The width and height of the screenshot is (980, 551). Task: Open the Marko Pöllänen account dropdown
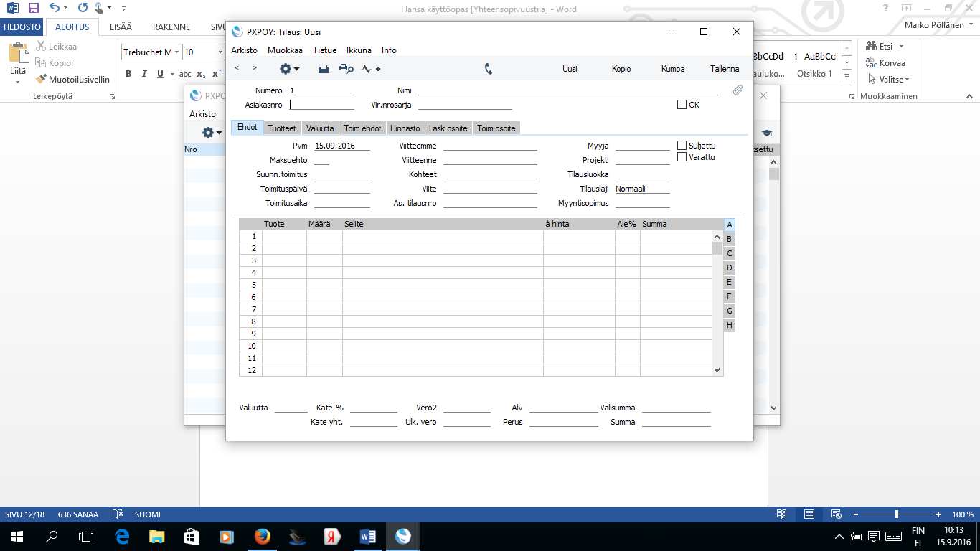pos(938,27)
